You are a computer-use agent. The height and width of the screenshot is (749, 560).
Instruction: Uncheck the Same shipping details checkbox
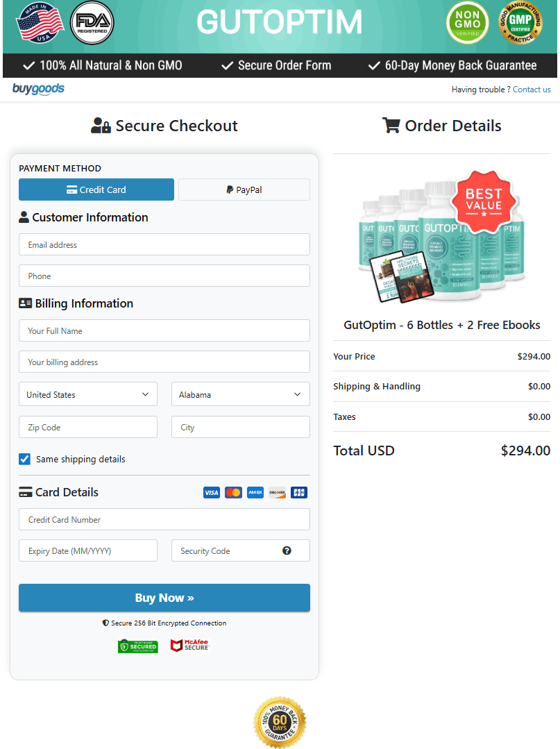25,459
